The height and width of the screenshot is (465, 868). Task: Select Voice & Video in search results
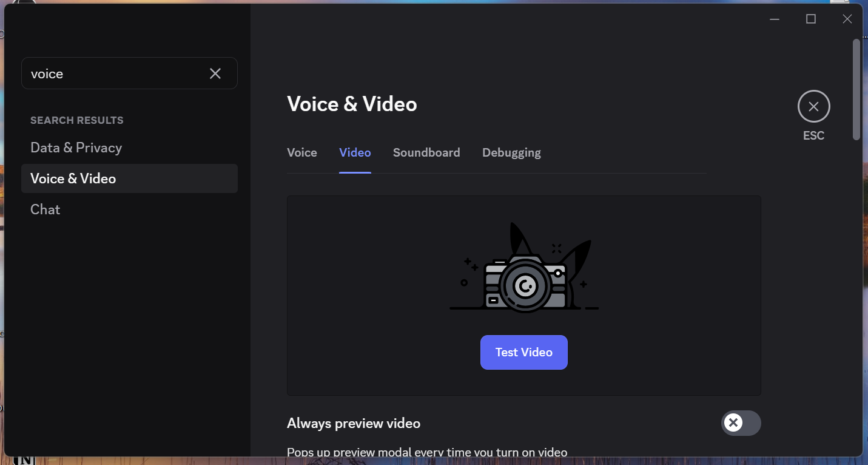point(129,178)
